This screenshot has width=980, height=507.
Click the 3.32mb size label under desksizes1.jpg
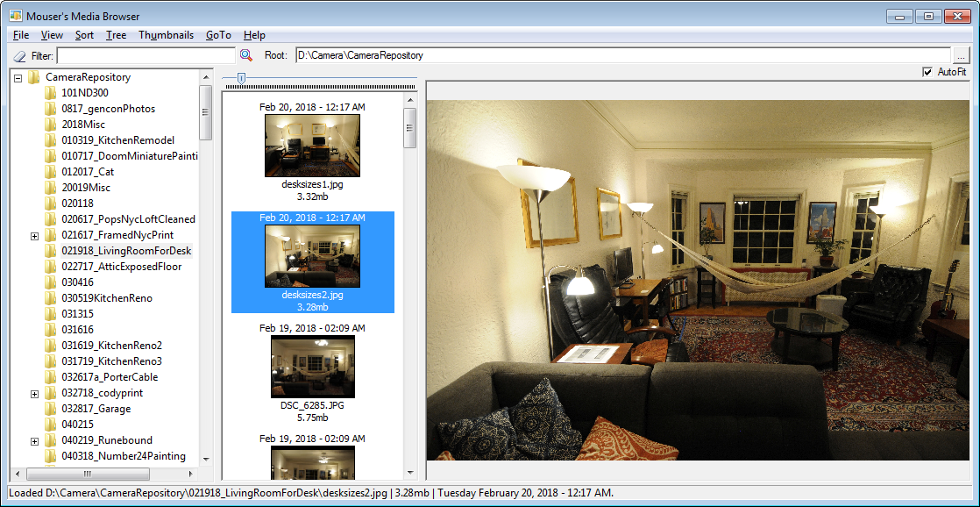313,196
